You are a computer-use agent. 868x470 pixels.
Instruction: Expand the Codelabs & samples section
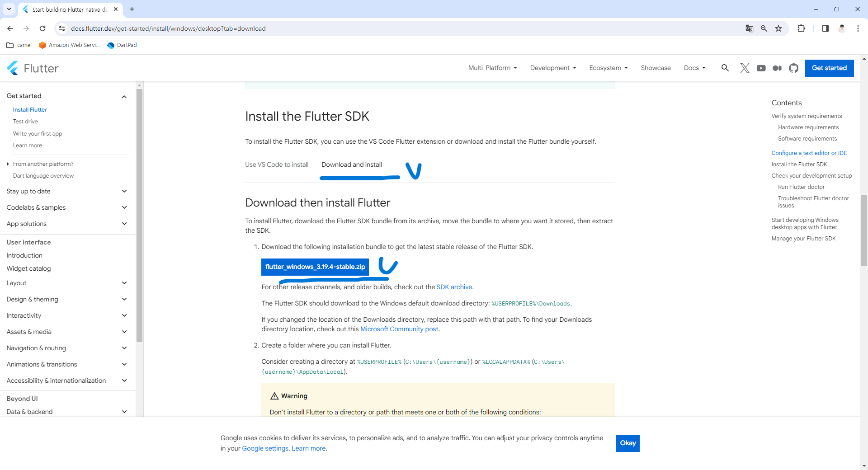click(124, 207)
